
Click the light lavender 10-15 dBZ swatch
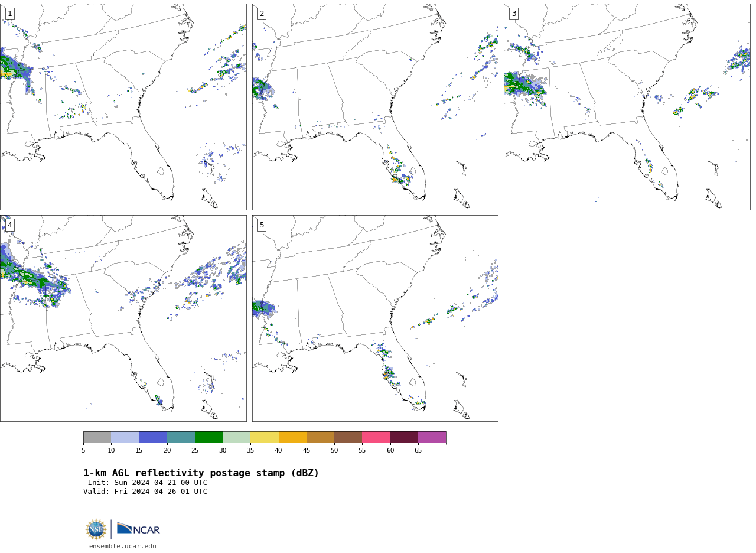tap(125, 437)
